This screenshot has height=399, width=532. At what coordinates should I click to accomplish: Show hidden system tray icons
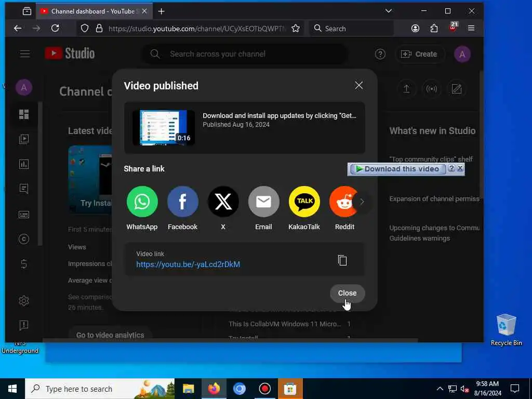(x=440, y=389)
